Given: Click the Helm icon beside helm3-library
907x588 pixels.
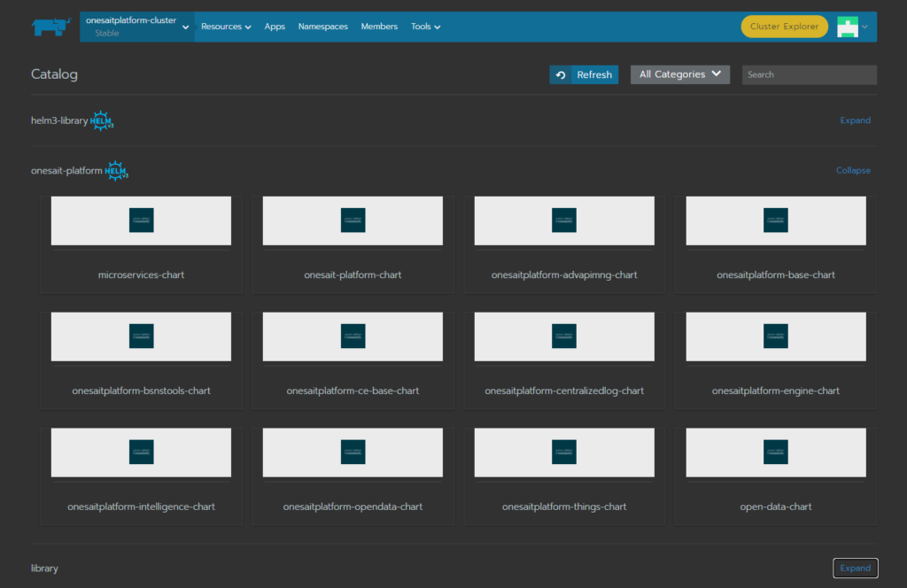Looking at the screenshot, I should click(102, 120).
